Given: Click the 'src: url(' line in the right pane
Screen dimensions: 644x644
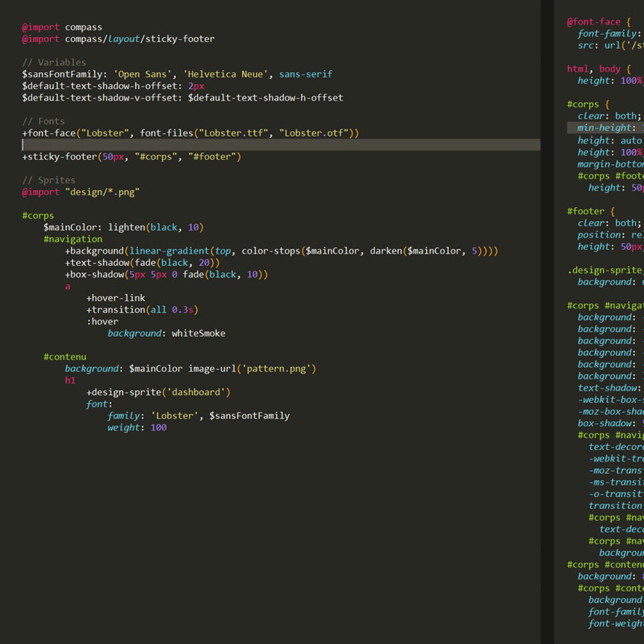Looking at the screenshot, I should [611, 46].
